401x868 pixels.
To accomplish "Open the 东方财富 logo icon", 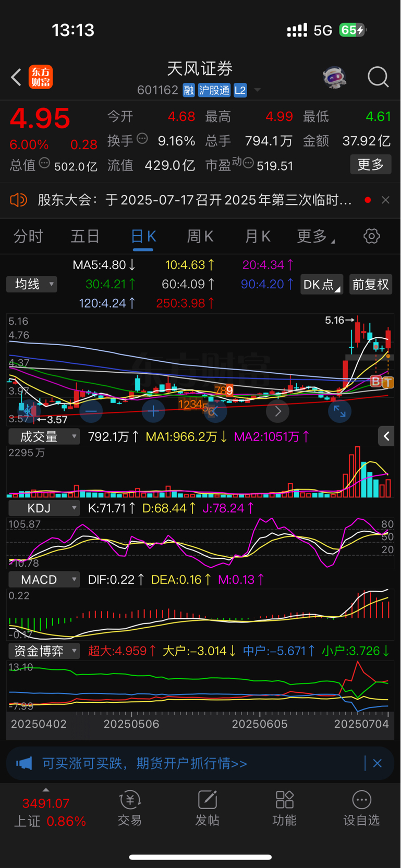I will [x=41, y=77].
